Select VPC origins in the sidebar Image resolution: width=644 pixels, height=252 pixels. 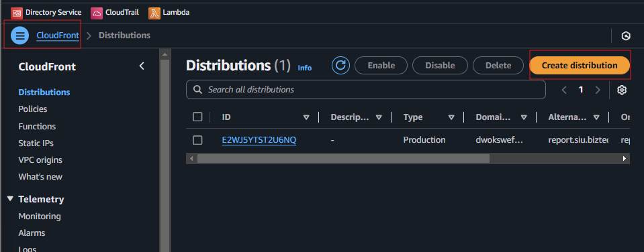[x=40, y=160]
